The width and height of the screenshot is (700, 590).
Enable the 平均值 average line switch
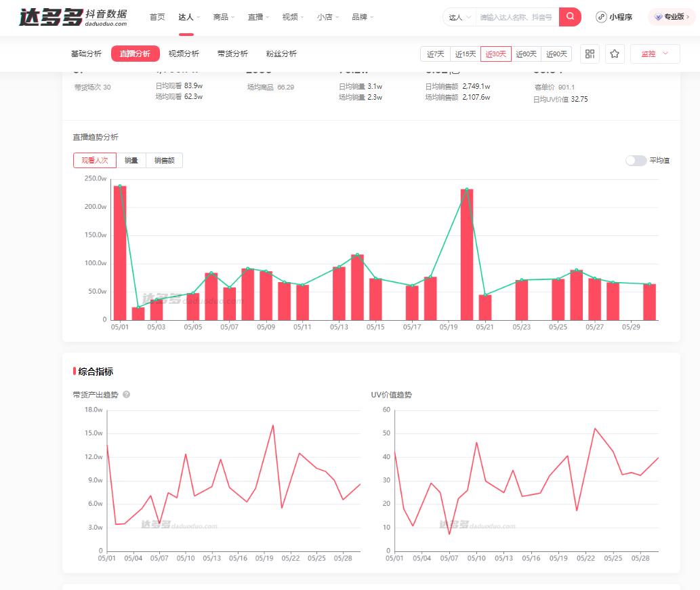click(x=636, y=160)
